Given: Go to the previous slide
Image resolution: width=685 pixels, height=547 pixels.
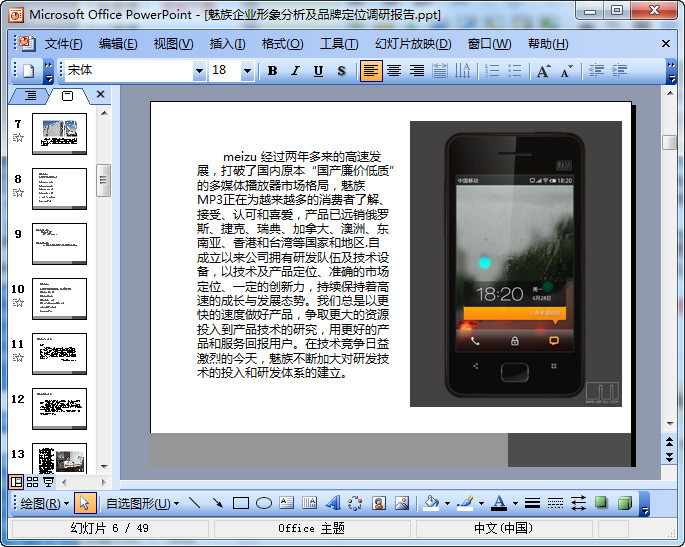Looking at the screenshot, I should click(x=669, y=442).
